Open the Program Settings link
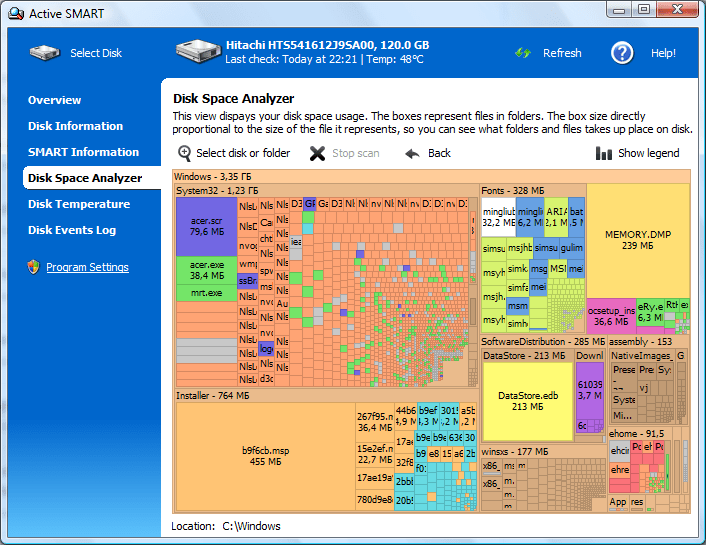 [x=87, y=267]
